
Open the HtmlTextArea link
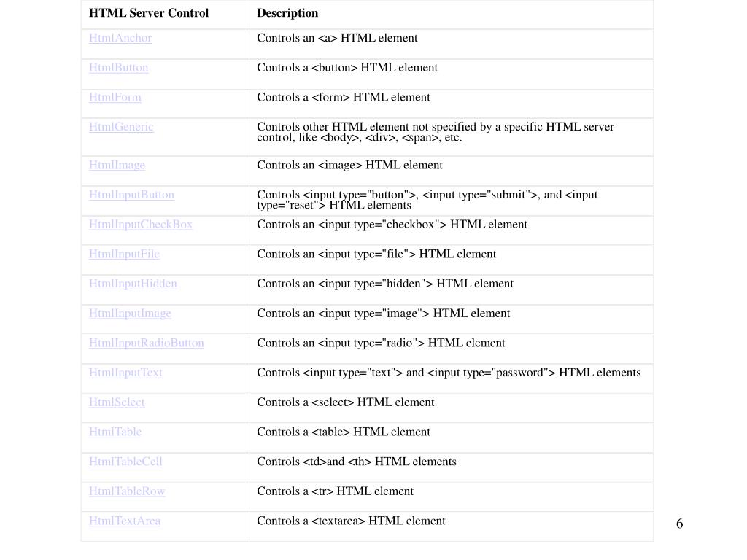click(124, 521)
